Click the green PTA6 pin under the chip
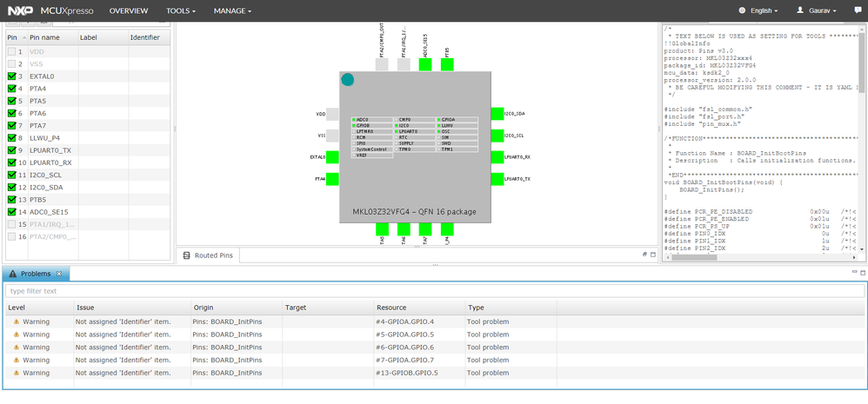The image size is (868, 404). tap(404, 229)
